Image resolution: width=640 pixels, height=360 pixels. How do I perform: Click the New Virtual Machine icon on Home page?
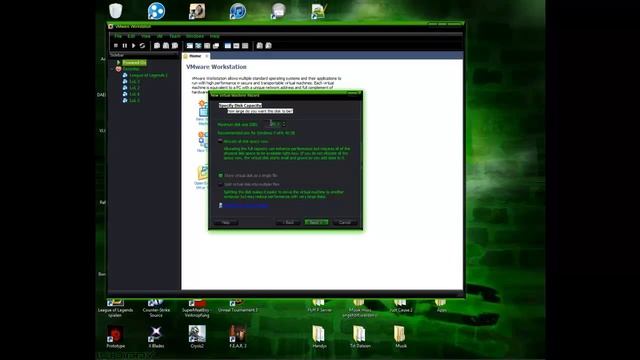pyautogui.click(x=203, y=109)
